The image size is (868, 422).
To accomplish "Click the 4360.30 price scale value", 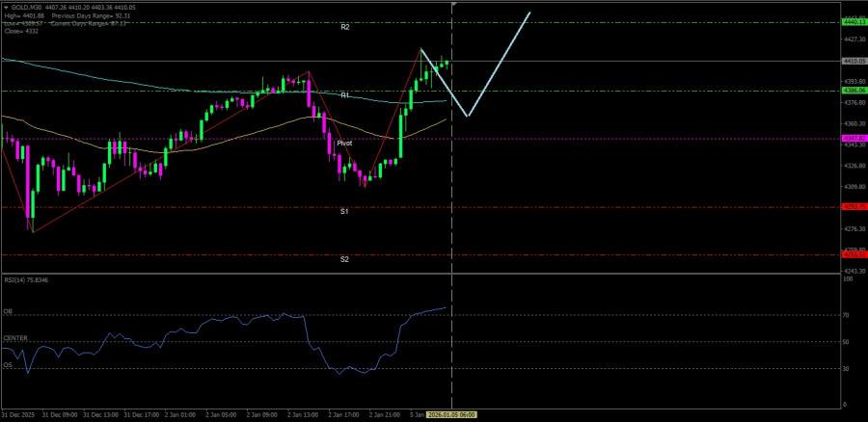I will pyautogui.click(x=854, y=124).
